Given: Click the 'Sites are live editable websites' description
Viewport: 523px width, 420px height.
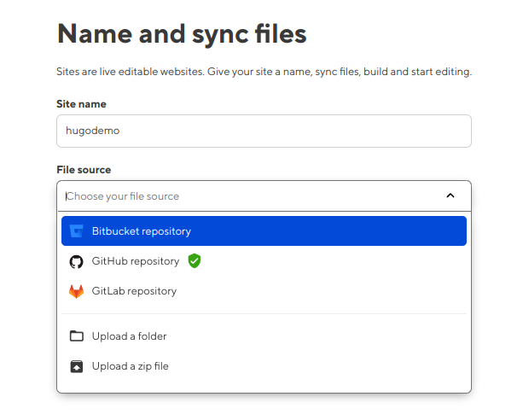Looking at the screenshot, I should pos(264,73).
